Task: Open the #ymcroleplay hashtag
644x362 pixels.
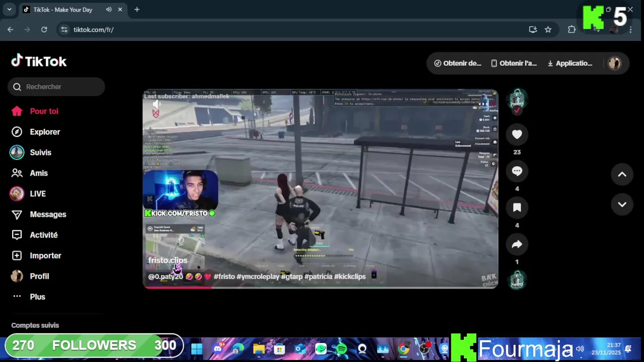Action: pos(258,277)
